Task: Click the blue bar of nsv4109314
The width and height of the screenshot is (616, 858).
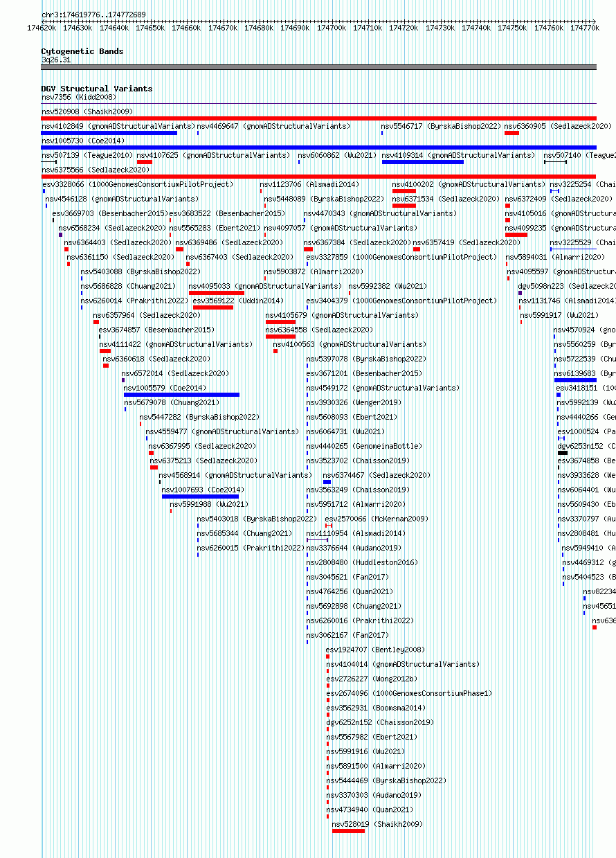Action: [x=423, y=162]
